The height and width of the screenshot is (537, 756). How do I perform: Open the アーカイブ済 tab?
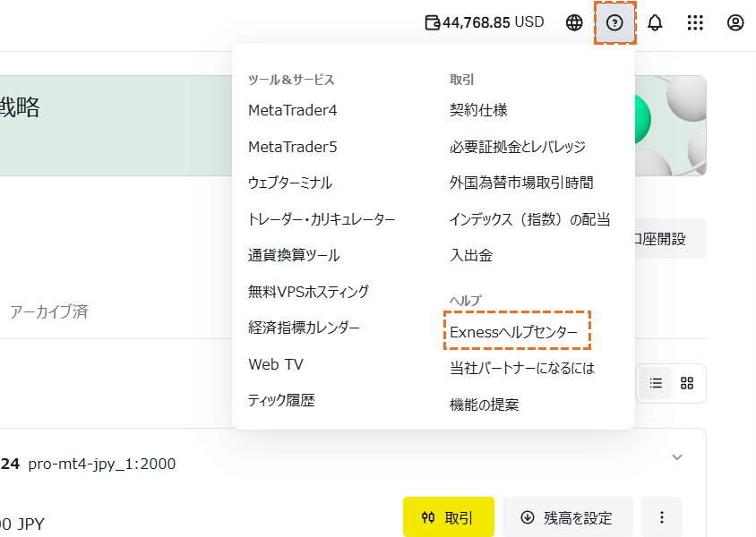point(48,311)
